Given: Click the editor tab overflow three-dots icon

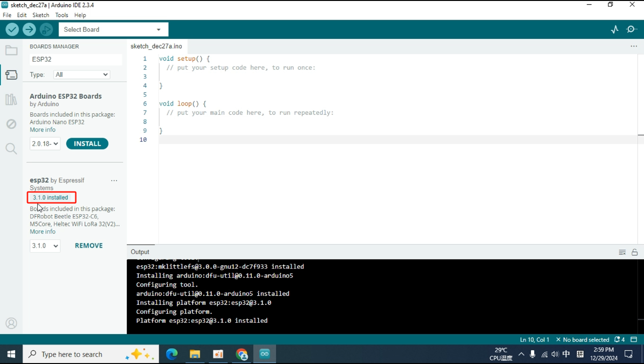Looking at the screenshot, I should [634, 46].
